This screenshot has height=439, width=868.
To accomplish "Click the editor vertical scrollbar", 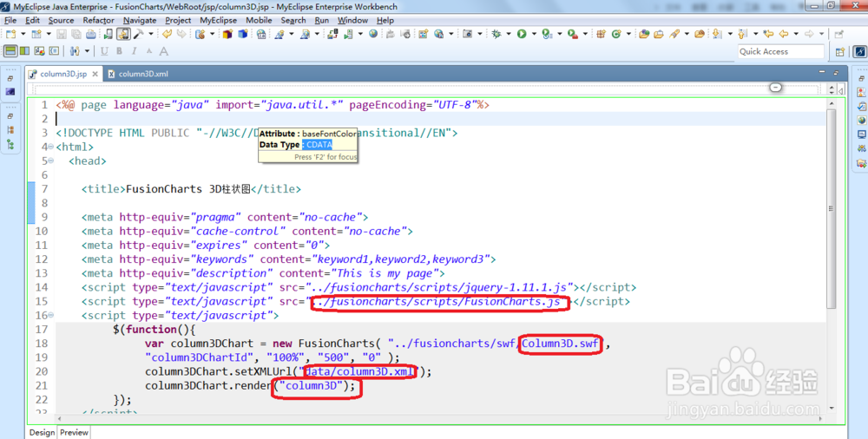I will tap(831, 207).
